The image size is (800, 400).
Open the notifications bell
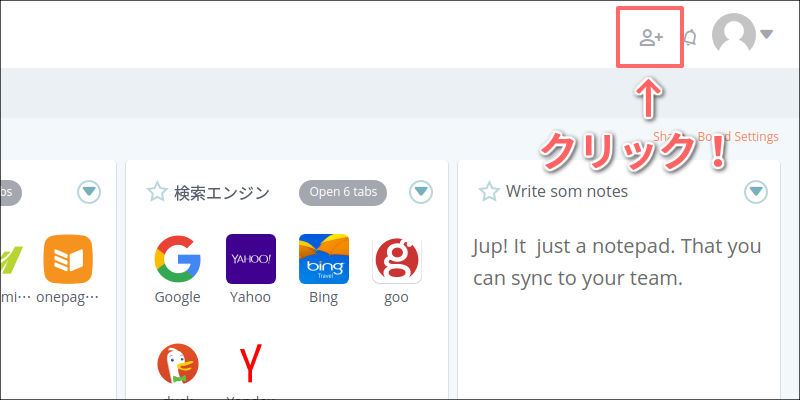[x=691, y=37]
